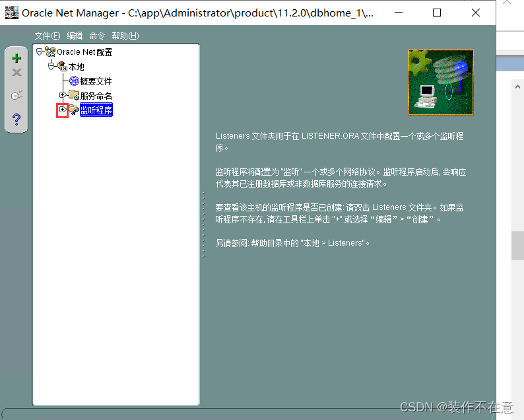This screenshot has height=420, width=524.
Task: Open the 命令 menu
Action: (x=97, y=36)
